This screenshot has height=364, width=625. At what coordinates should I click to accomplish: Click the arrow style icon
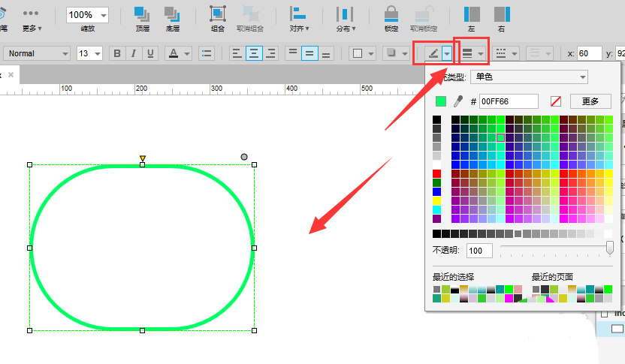[535, 53]
